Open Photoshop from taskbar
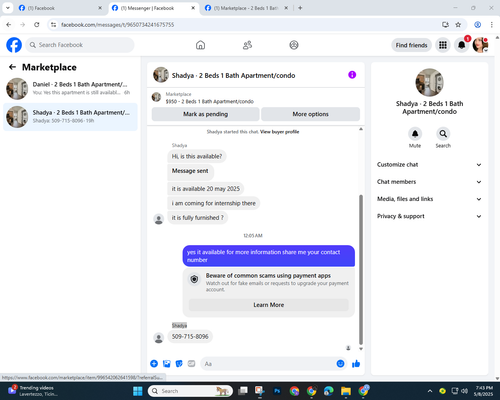Screen dimensions: 500x400 click(x=277, y=391)
